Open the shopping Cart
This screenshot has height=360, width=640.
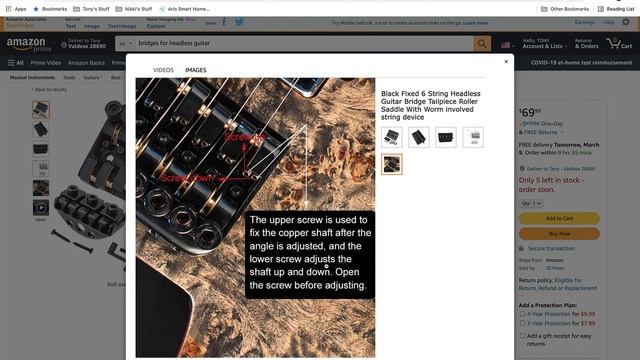619,43
